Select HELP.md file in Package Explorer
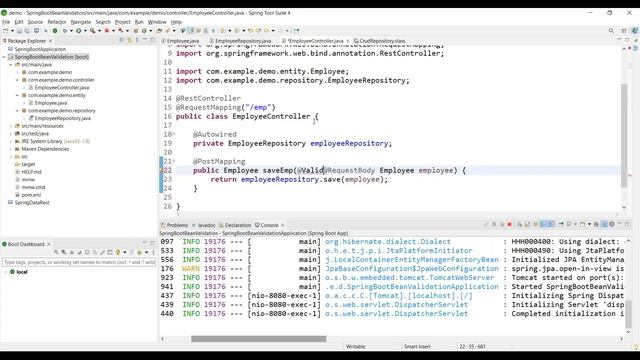This screenshot has height=360, width=640. click(31, 172)
